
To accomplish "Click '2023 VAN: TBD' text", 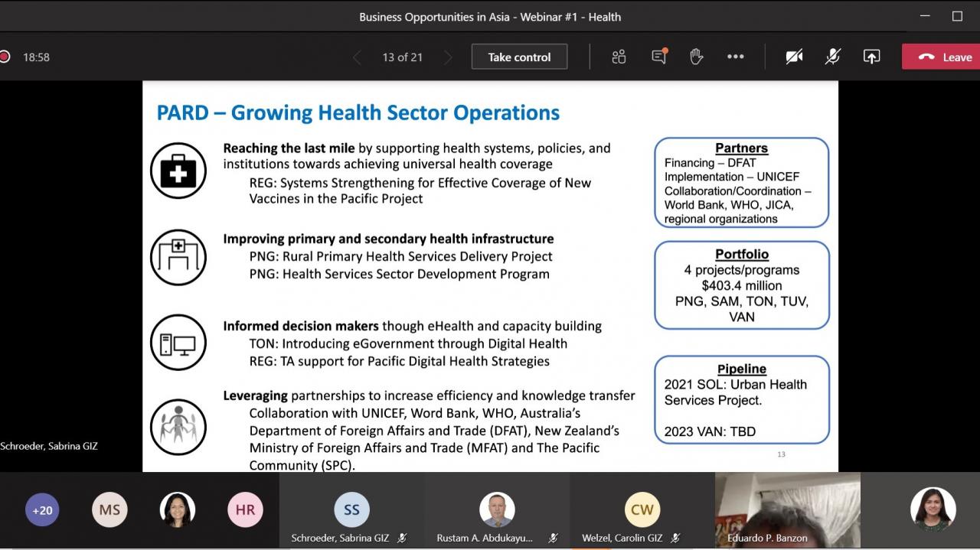I will [710, 431].
